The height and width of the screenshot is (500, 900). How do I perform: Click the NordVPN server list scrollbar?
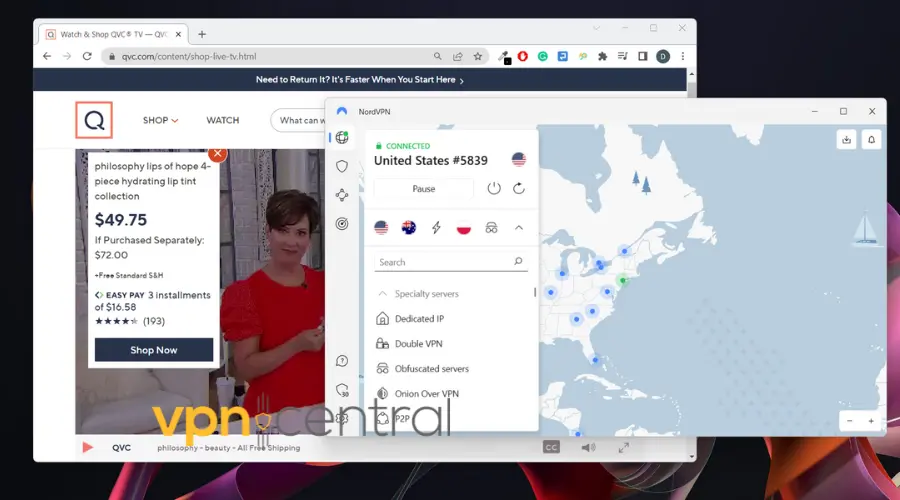pos(535,292)
